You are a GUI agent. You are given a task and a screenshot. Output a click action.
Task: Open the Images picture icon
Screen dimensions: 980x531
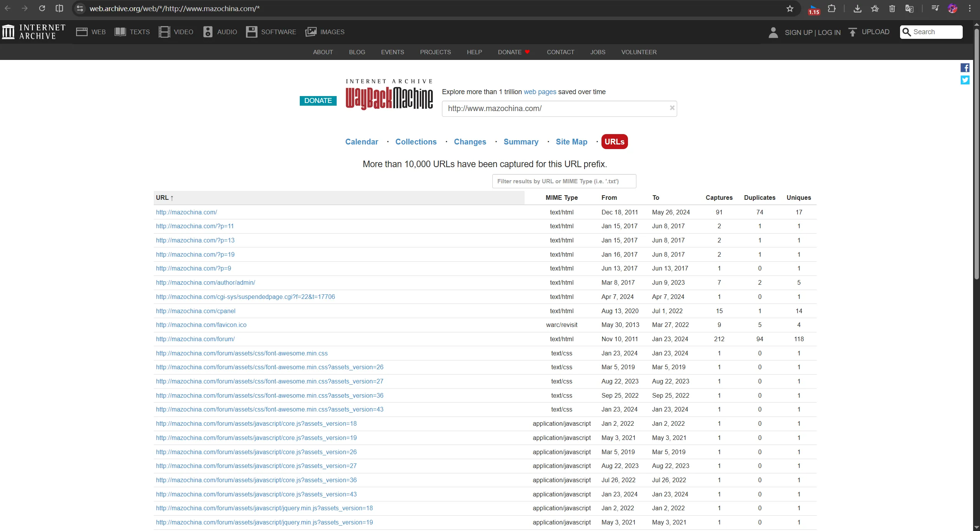[x=311, y=32]
